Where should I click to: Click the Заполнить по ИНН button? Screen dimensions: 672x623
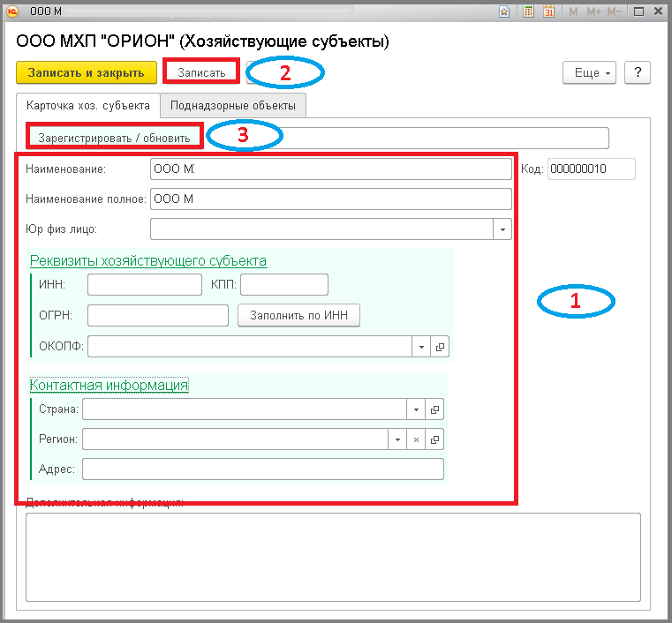pos(298,316)
